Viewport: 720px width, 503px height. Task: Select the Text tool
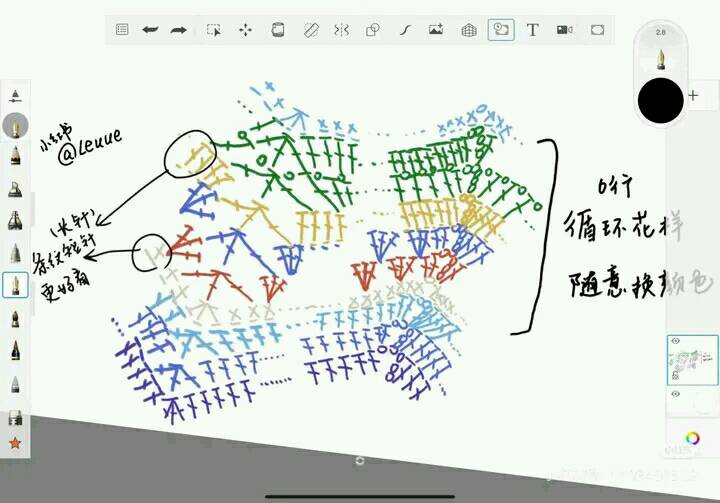pyautogui.click(x=533, y=30)
